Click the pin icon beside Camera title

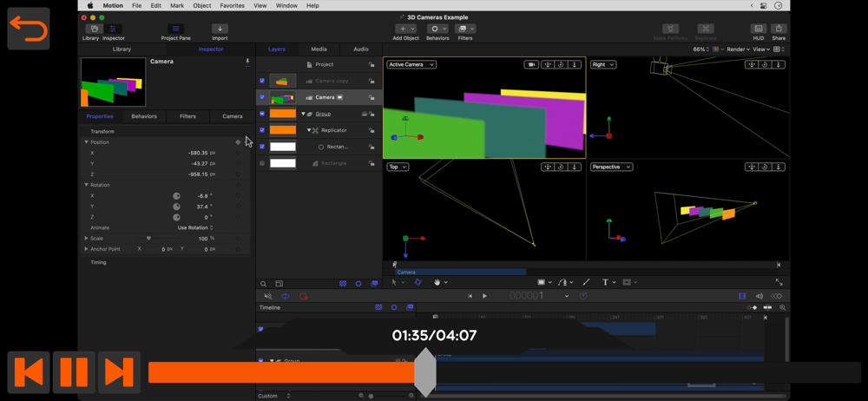click(247, 62)
